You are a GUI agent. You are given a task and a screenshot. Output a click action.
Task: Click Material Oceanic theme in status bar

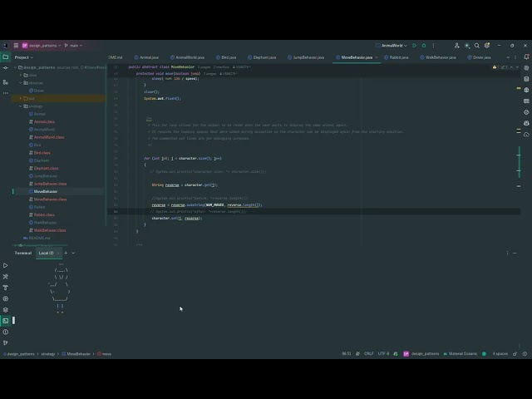[460, 353]
